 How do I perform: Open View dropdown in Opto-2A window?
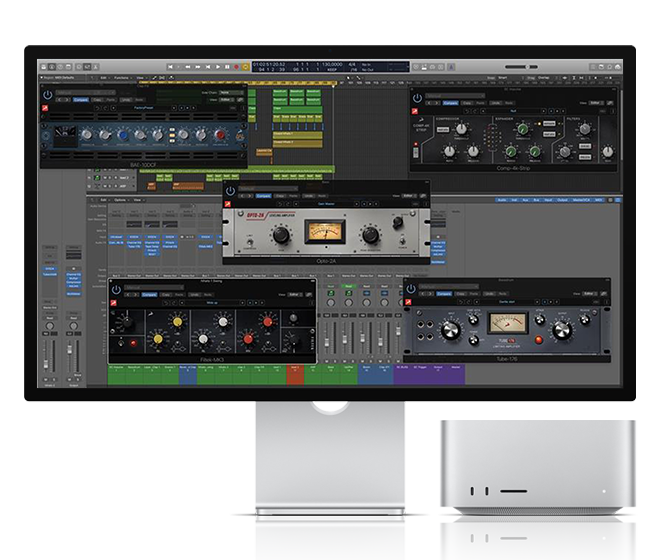point(408,196)
